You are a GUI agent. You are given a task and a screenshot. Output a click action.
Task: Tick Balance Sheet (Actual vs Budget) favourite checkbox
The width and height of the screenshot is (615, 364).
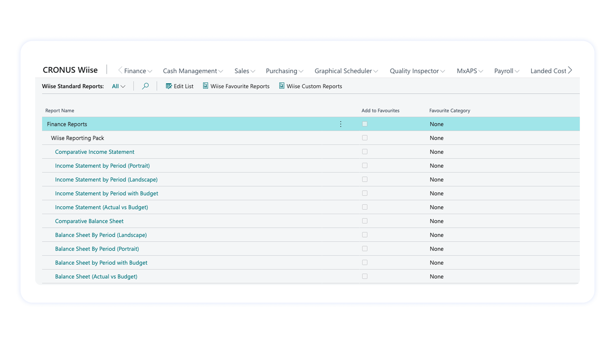(x=365, y=276)
